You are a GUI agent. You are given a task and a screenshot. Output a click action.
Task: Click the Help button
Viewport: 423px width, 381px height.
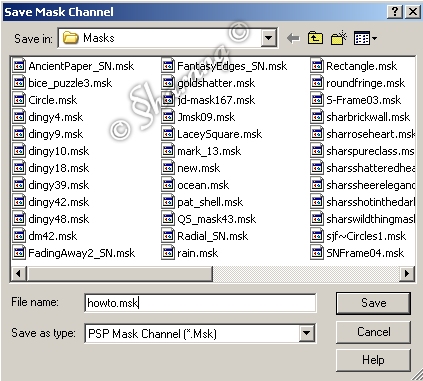coord(373,360)
